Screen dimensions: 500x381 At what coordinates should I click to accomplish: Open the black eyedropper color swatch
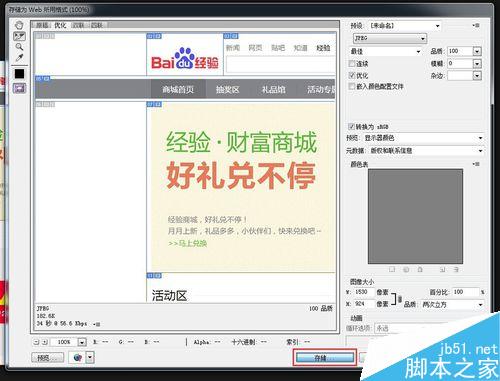pos(19,73)
